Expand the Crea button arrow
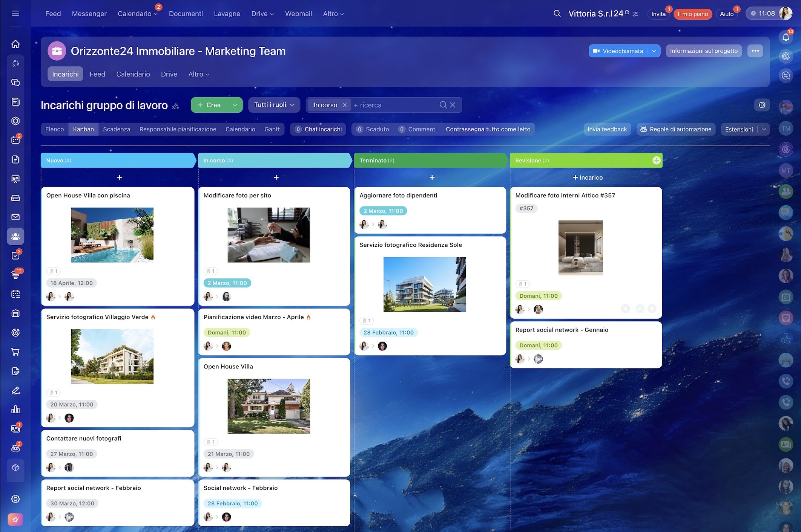Image resolution: width=801 pixels, height=532 pixels. [x=235, y=105]
